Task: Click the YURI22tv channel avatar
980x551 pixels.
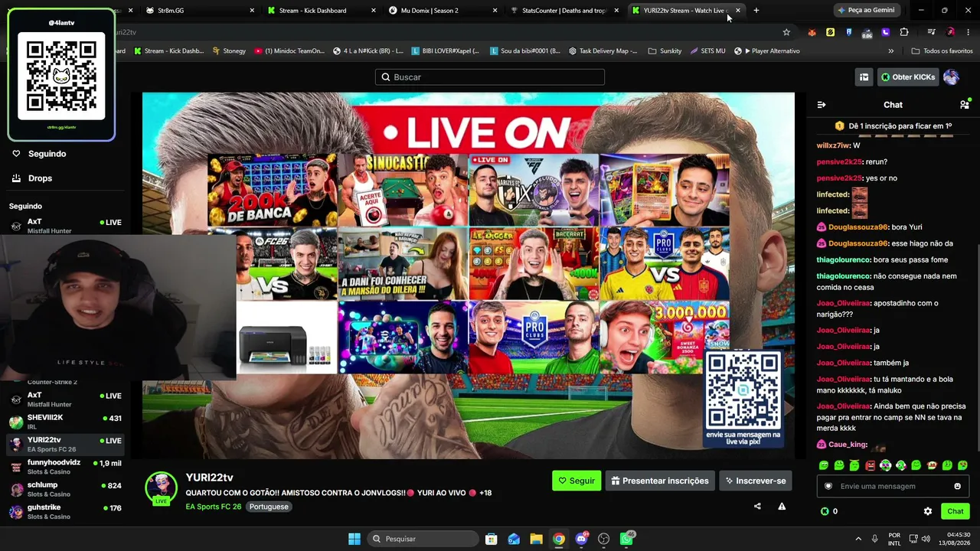Action: pos(161,487)
